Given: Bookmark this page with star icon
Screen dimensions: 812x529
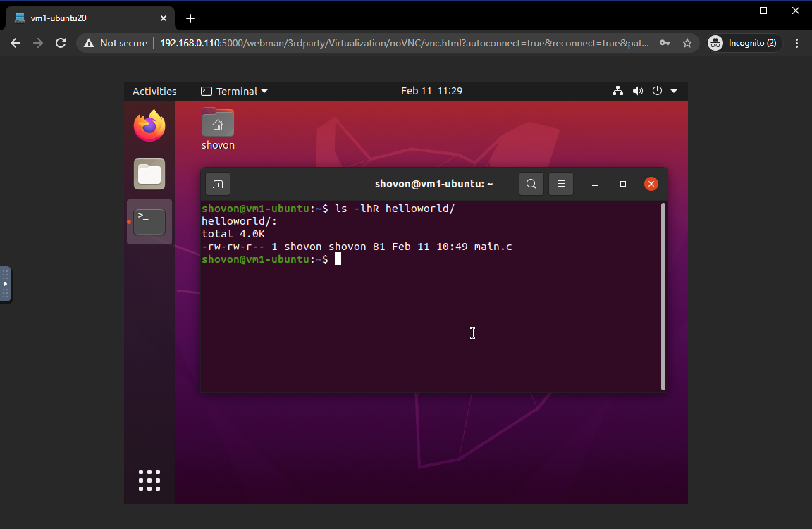Looking at the screenshot, I should [x=687, y=43].
